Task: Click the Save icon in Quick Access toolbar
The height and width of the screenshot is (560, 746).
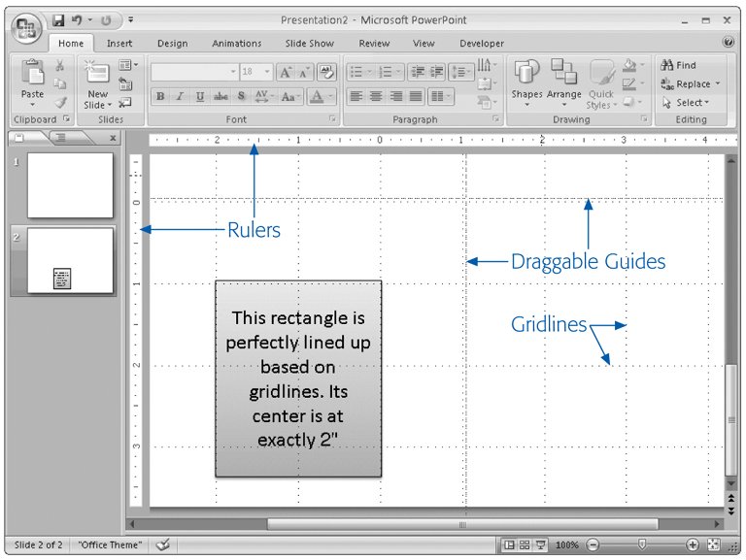Action: point(58,19)
